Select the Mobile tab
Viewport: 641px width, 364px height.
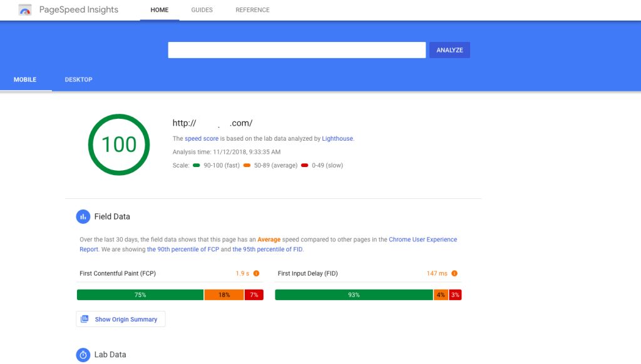(25, 79)
